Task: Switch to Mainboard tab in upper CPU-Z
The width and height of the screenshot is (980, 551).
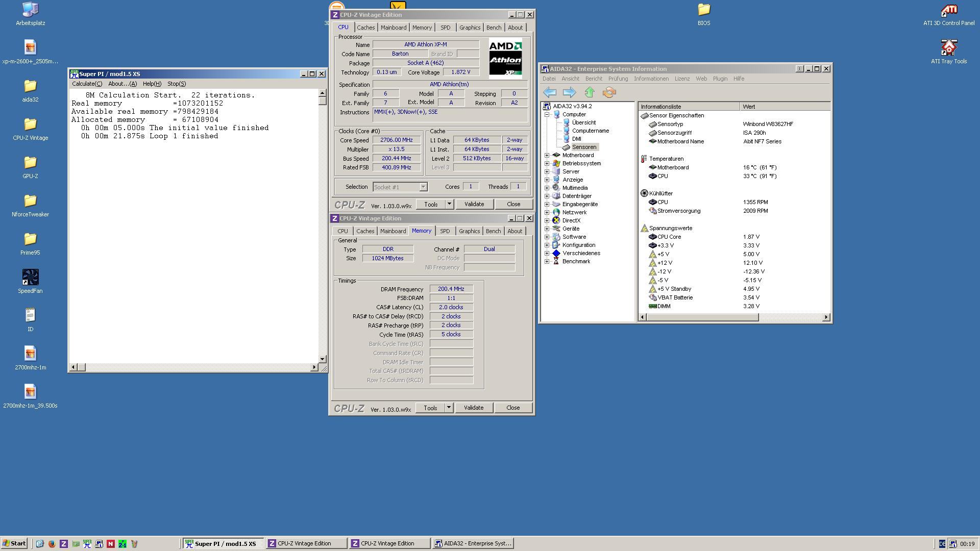Action: coord(394,28)
